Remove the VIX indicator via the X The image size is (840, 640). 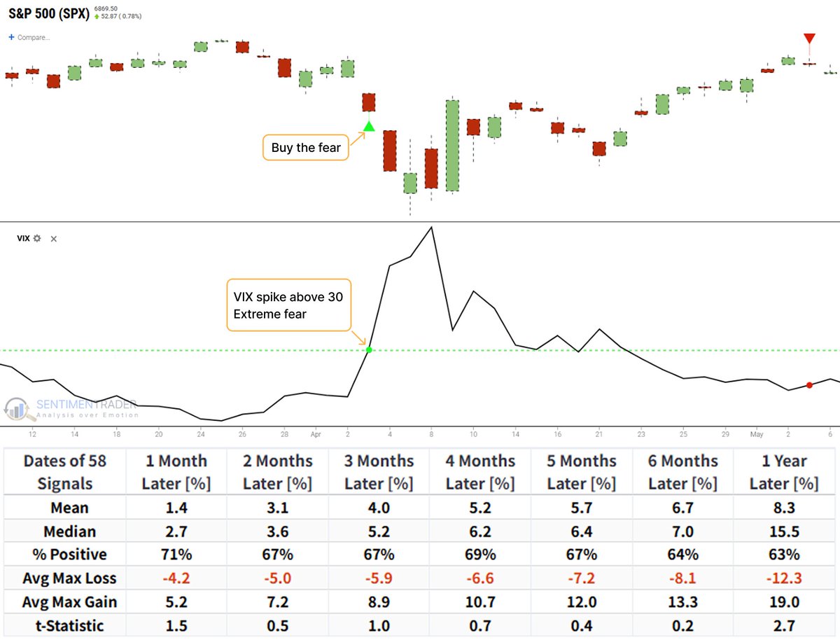[x=54, y=238]
